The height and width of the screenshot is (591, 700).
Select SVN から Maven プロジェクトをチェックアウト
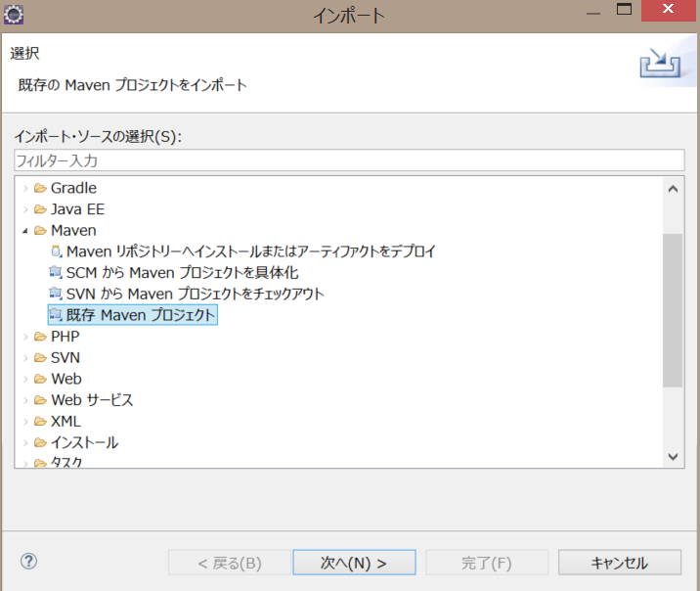(196, 294)
